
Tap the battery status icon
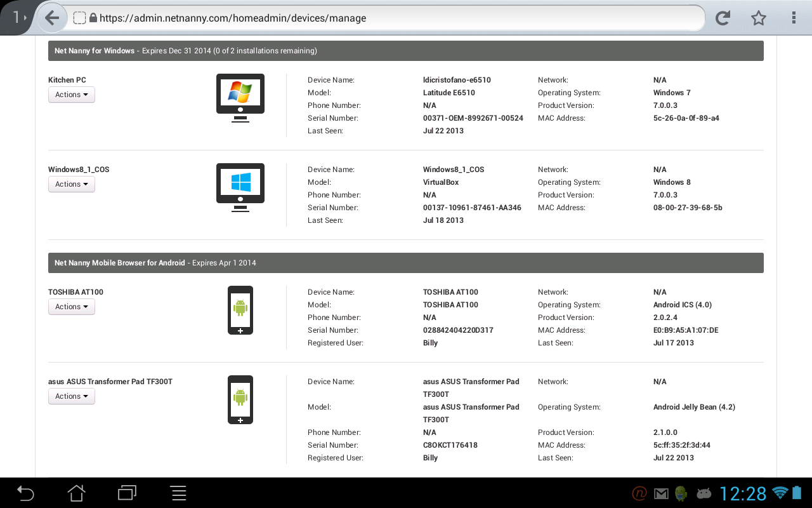coord(797,493)
